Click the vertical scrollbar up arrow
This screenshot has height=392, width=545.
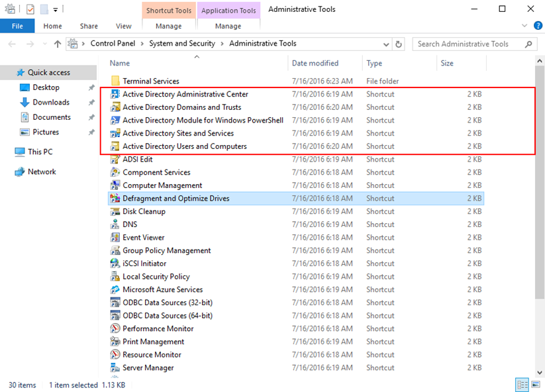pyautogui.click(x=540, y=61)
